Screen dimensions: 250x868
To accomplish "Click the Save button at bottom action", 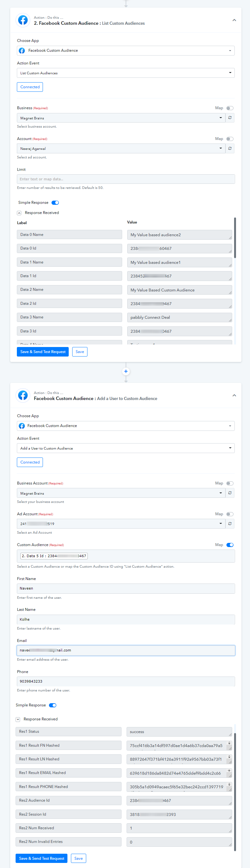I will point(79,858).
